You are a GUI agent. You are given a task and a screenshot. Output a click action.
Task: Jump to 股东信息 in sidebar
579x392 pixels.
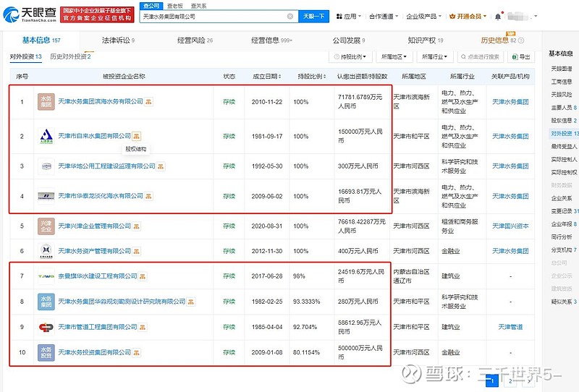(x=564, y=120)
